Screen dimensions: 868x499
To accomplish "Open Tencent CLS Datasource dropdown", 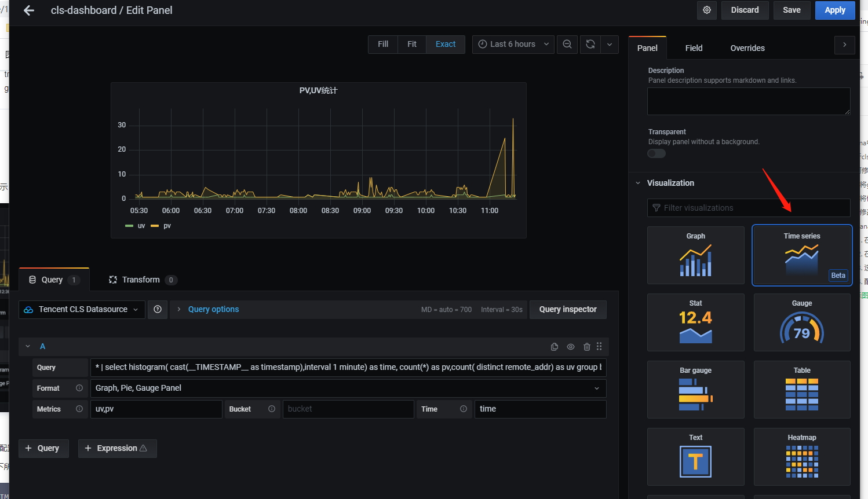I will coord(82,310).
